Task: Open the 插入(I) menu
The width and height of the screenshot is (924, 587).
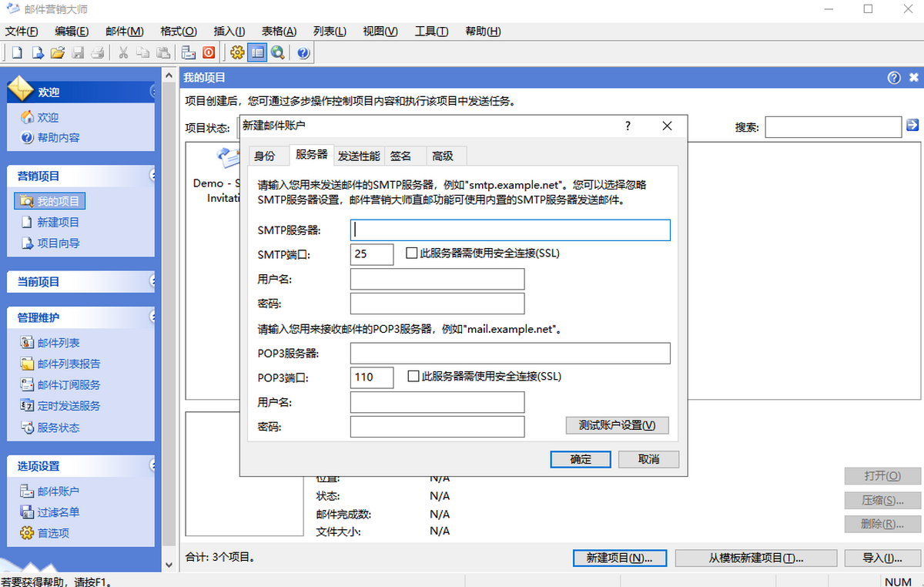Action: click(229, 32)
